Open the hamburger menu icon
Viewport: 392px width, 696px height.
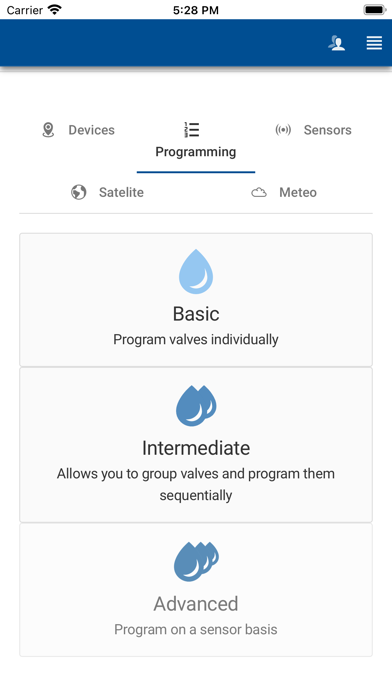tap(374, 43)
